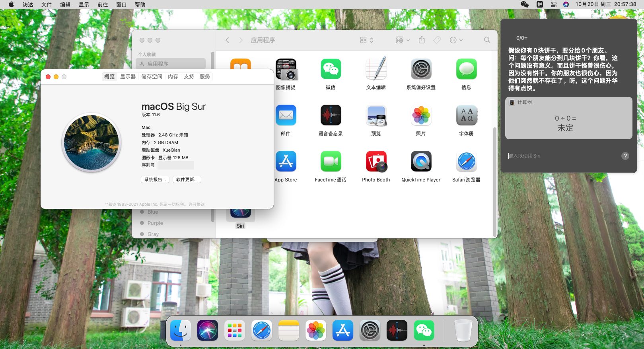644x349 pixels.
Task: Open Launchpad from the Dock
Action: pos(235,330)
